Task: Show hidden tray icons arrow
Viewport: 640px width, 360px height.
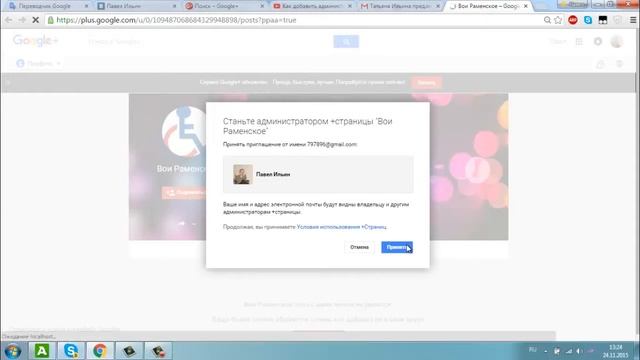Action: coord(546,351)
